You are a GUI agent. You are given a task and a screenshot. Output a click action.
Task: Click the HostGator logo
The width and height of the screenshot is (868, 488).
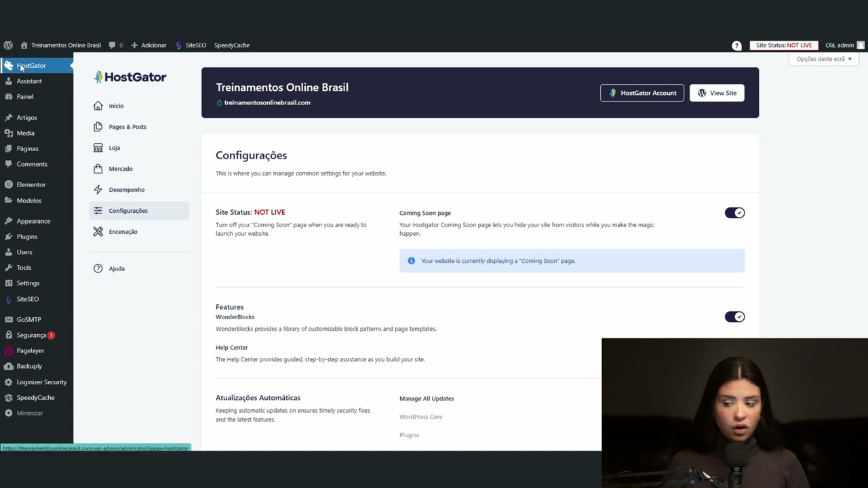point(130,77)
